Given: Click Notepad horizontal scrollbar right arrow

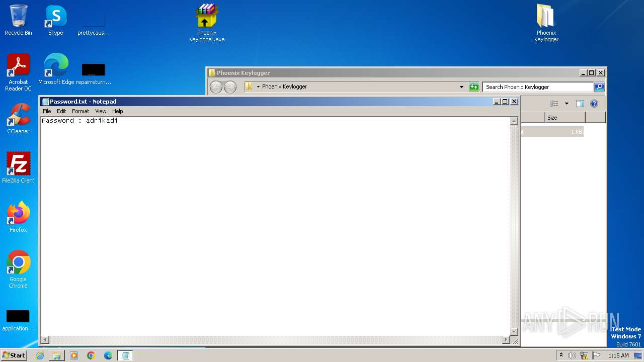Looking at the screenshot, I should tap(506, 340).
